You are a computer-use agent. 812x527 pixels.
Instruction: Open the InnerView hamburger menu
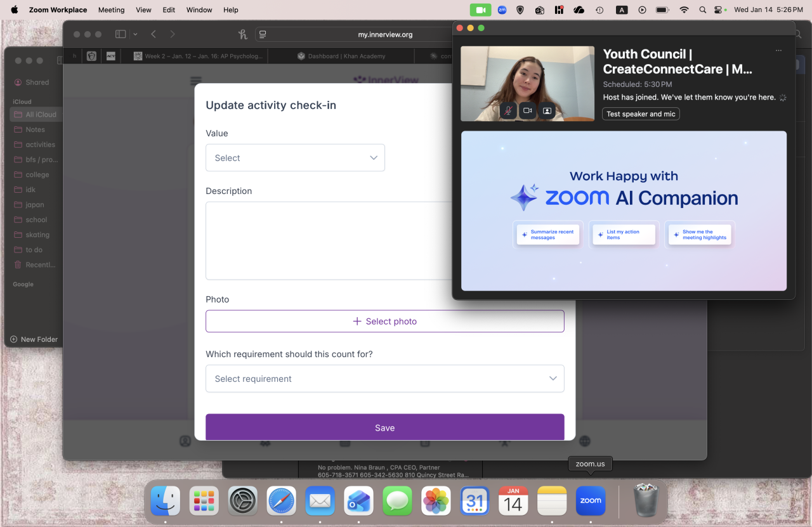tap(196, 81)
